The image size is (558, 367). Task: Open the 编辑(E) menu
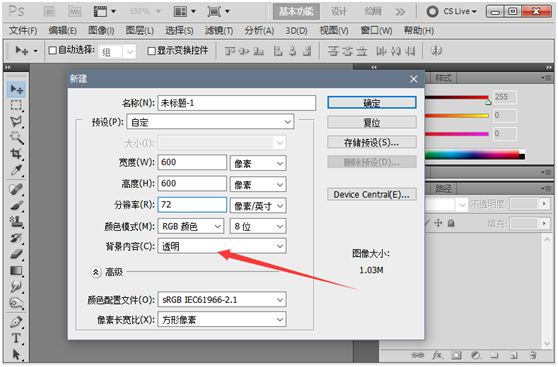pos(63,31)
